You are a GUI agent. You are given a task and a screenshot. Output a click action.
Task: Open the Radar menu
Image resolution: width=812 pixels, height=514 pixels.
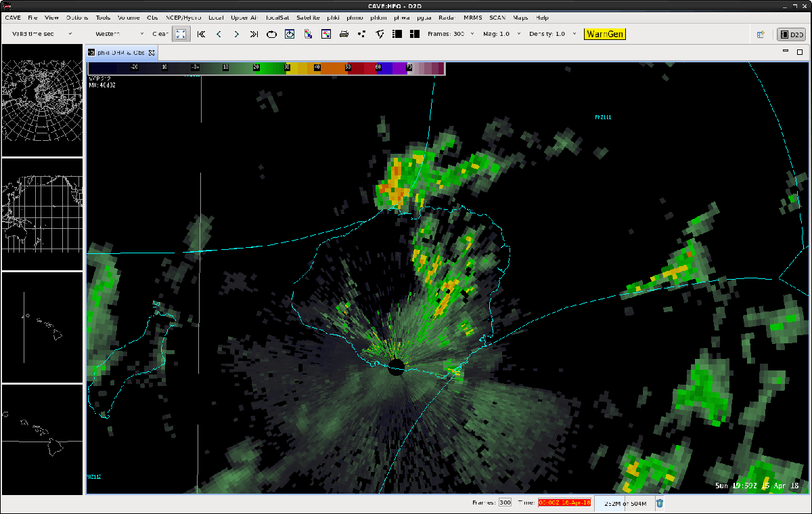pos(447,18)
